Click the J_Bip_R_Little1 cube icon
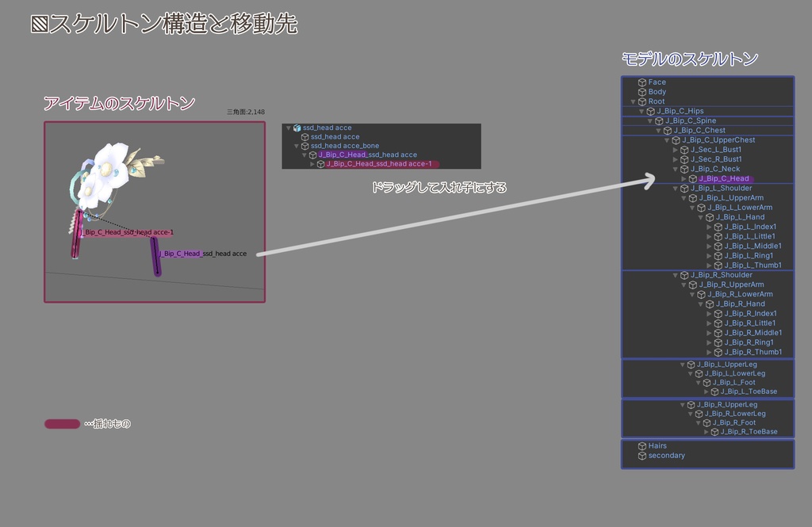This screenshot has width=812, height=527. click(718, 323)
